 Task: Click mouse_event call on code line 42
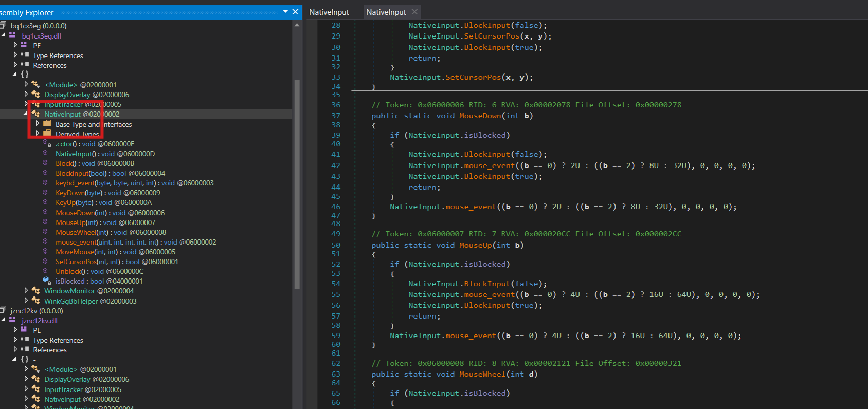click(x=489, y=165)
